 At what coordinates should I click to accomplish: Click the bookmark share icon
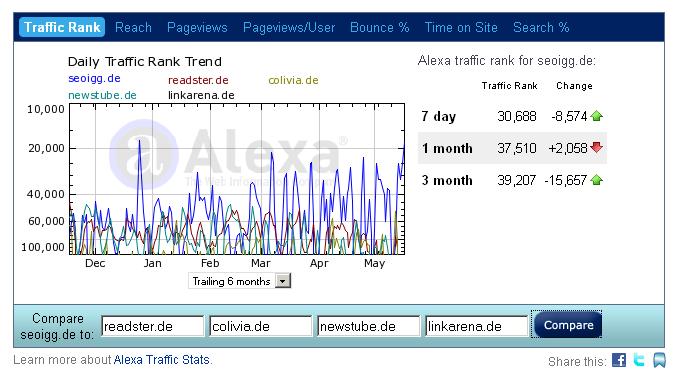tap(659, 360)
